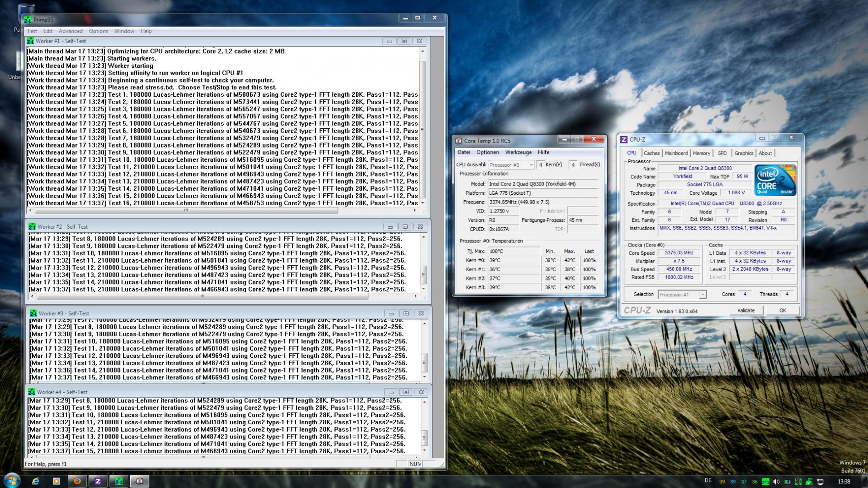The width and height of the screenshot is (868, 488).
Task: Click the green checkmark tray icon
Action: (x=809, y=482)
